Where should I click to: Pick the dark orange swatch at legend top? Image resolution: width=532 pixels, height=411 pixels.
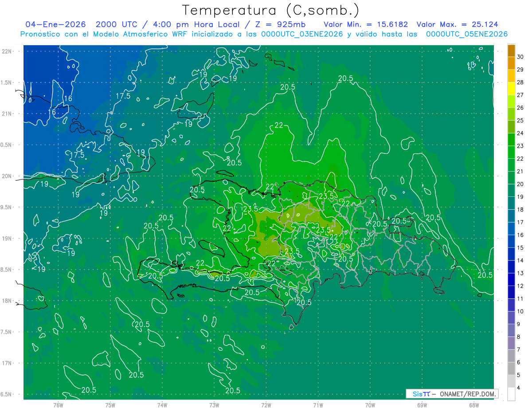511,51
